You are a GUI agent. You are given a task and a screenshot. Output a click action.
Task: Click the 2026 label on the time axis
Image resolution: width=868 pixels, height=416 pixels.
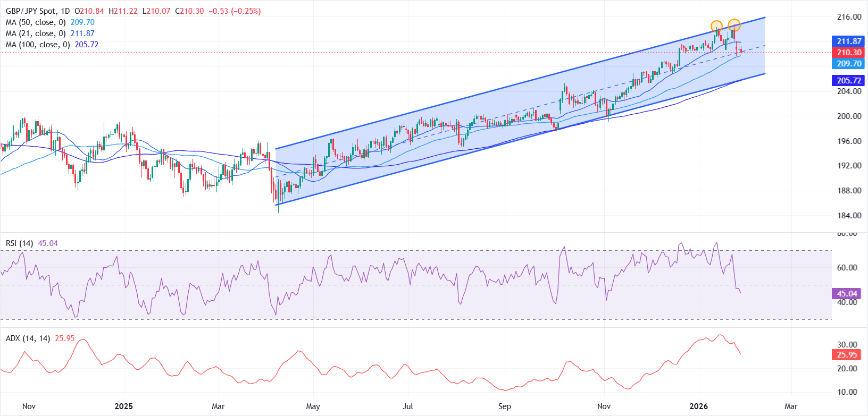click(x=698, y=406)
